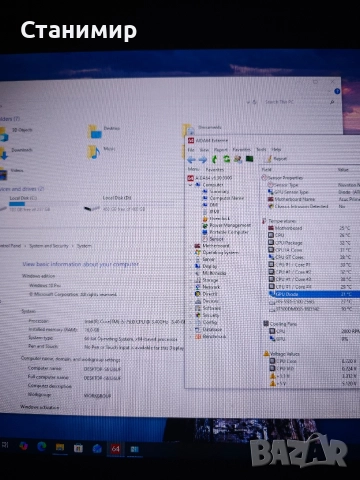
Task: Click Local Disk (C:) usage bar
Action: (17, 204)
